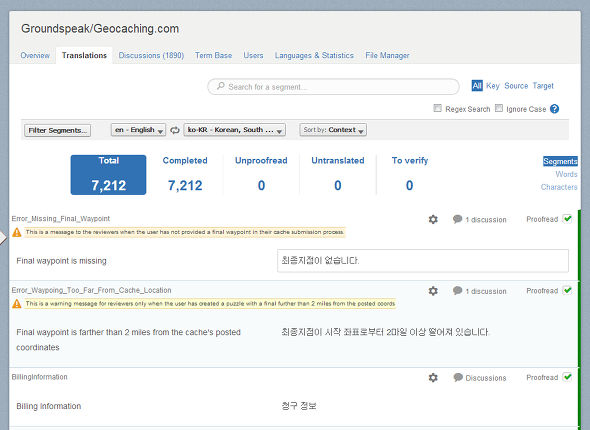Open the en - English source language dropdown
Viewport: 590px width, 430px height.
tap(138, 130)
